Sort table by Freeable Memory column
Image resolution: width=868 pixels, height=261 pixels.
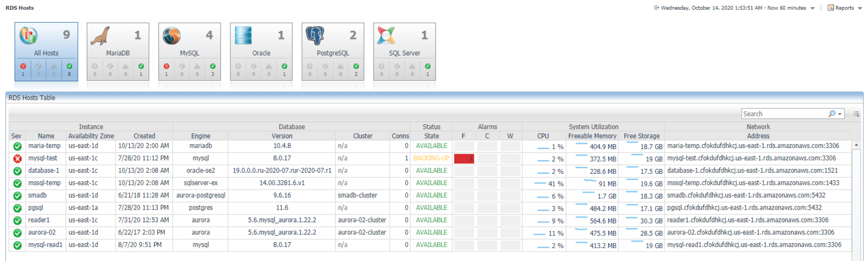tap(592, 136)
